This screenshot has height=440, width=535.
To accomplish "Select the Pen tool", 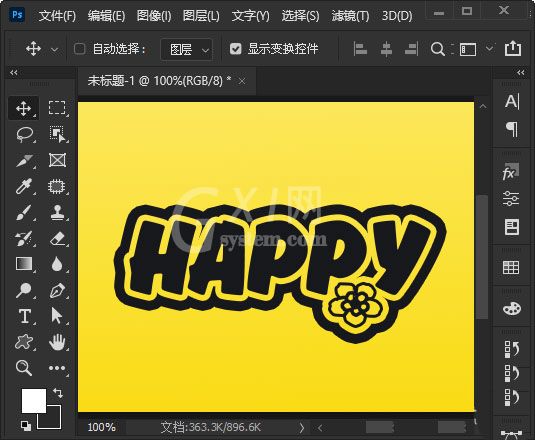I will tap(57, 290).
